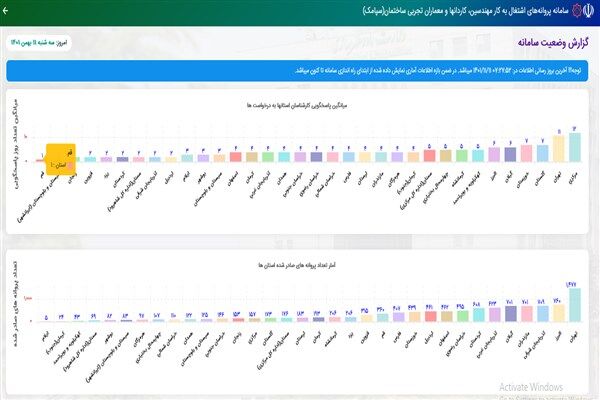Select the leftmost bar labeled 5 in lower chart

44,322
